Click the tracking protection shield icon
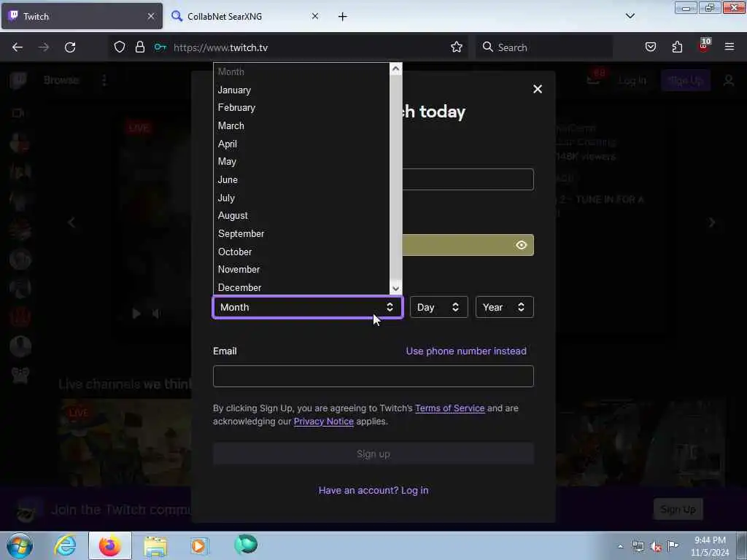Viewport: 747px width, 560px height. 120,47
